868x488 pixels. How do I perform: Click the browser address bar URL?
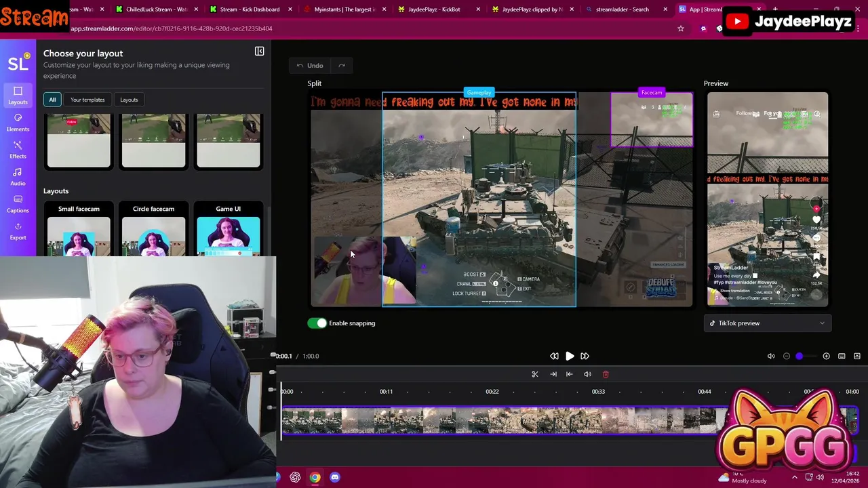pyautogui.click(x=172, y=28)
